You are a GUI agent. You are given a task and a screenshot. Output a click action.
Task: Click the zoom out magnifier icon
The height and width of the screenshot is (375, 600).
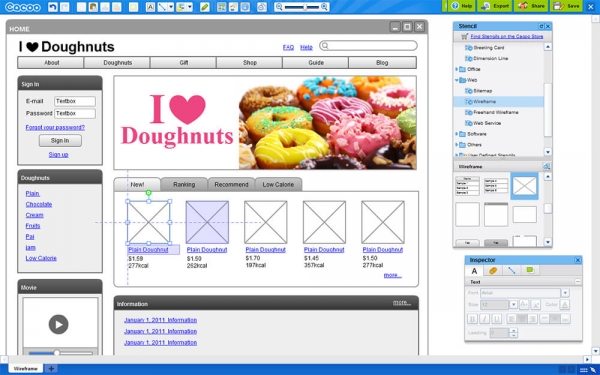click(279, 7)
